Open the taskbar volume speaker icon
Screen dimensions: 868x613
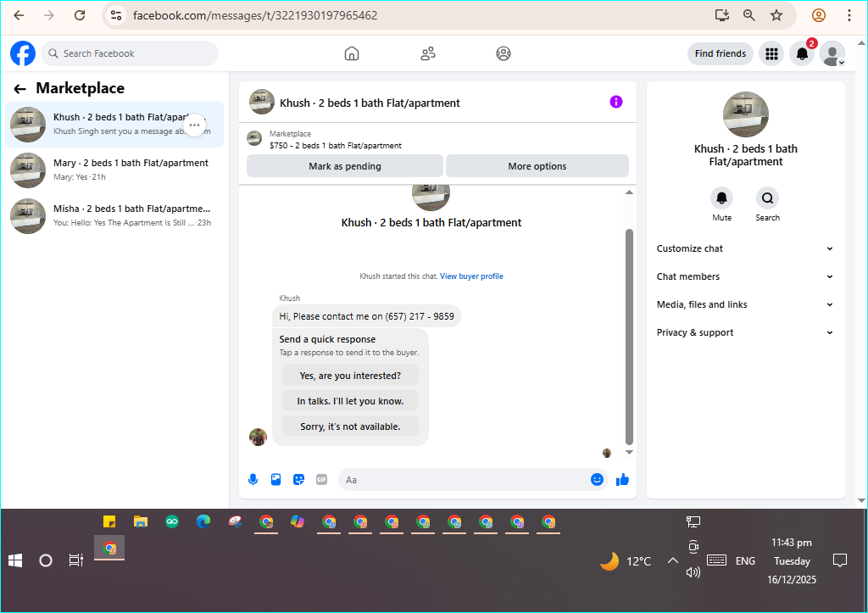[x=693, y=572]
